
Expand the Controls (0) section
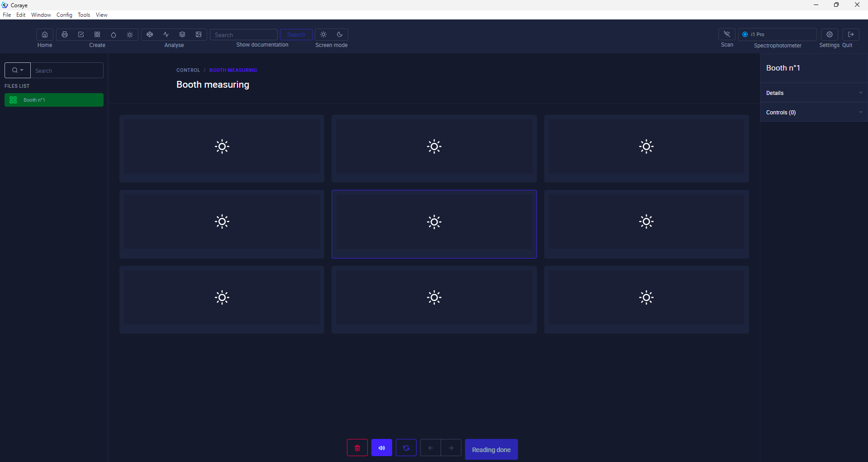(814, 112)
